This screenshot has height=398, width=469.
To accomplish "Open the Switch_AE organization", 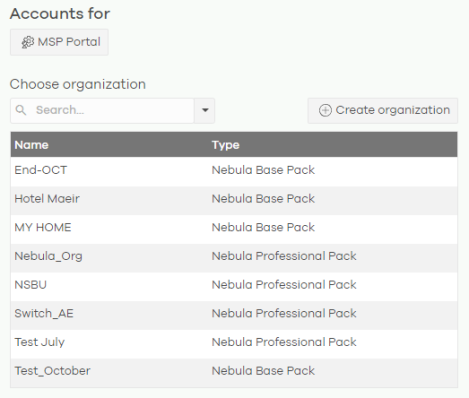I will [x=234, y=314].
